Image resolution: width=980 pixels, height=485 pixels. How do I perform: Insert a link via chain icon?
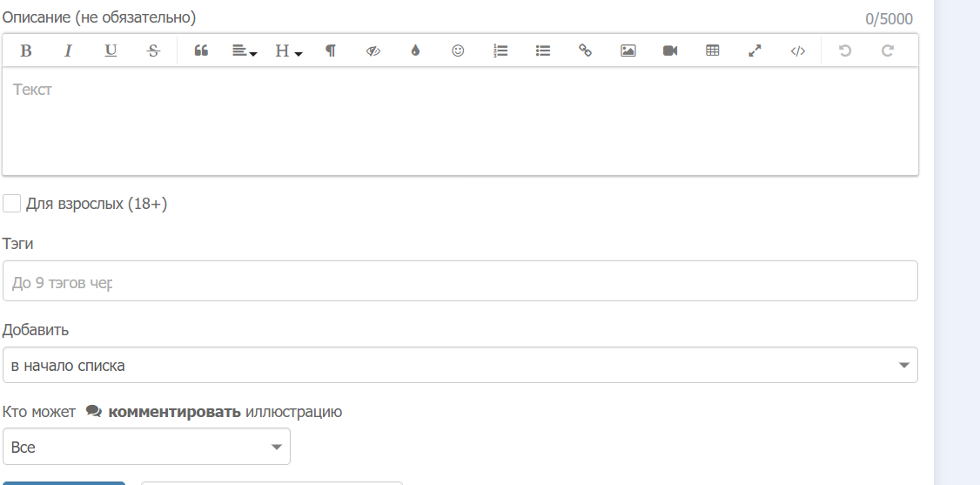[585, 51]
